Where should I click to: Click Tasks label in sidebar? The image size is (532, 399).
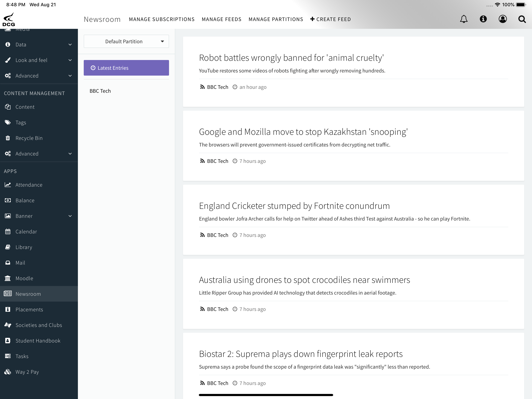click(x=22, y=356)
